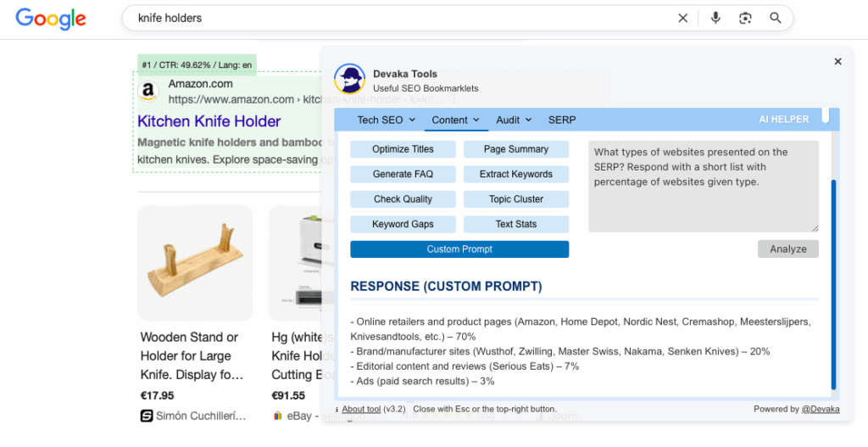Viewport: 868px width, 447px height.
Task: Click the Google logo
Action: [x=51, y=19]
